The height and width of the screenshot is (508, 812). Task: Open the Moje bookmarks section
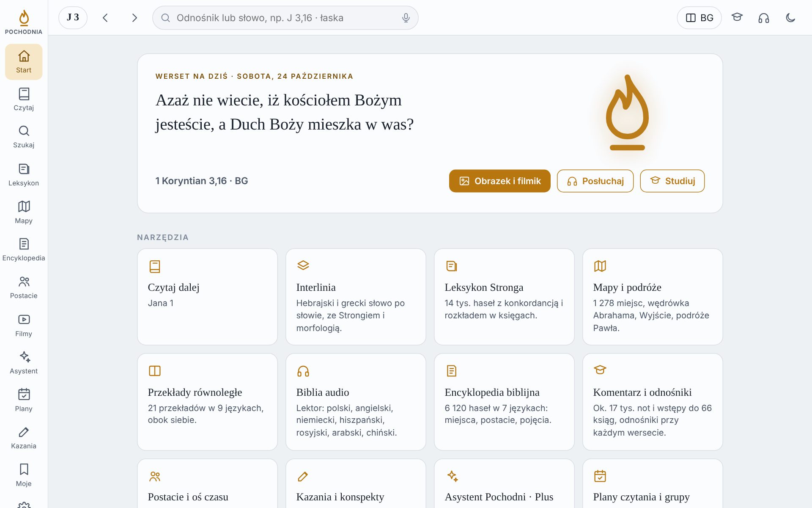(24, 475)
